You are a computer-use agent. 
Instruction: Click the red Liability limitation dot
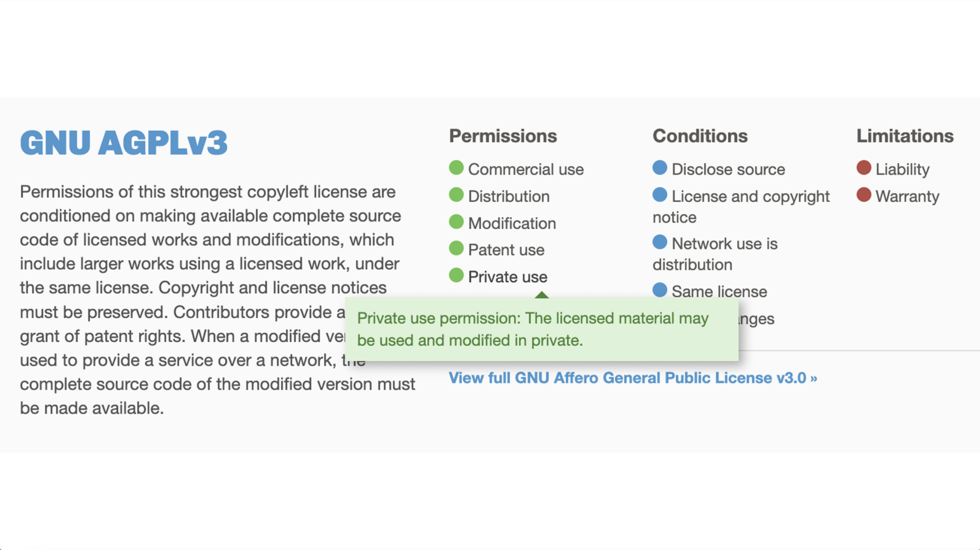pos(864,168)
